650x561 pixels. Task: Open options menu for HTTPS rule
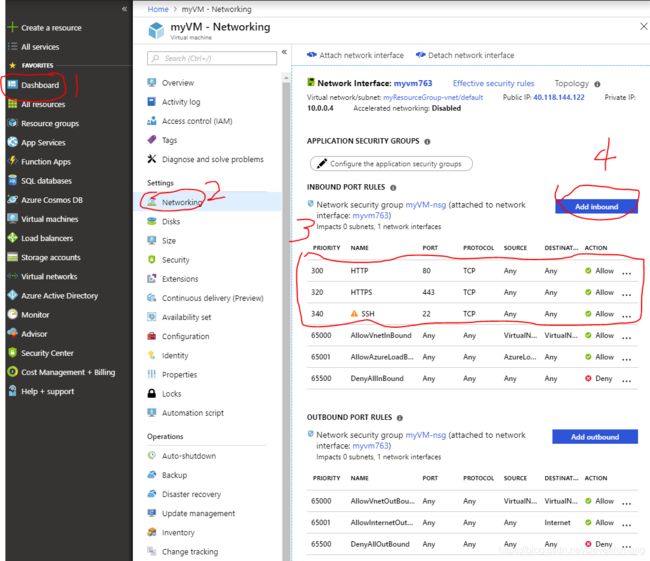tap(626, 294)
